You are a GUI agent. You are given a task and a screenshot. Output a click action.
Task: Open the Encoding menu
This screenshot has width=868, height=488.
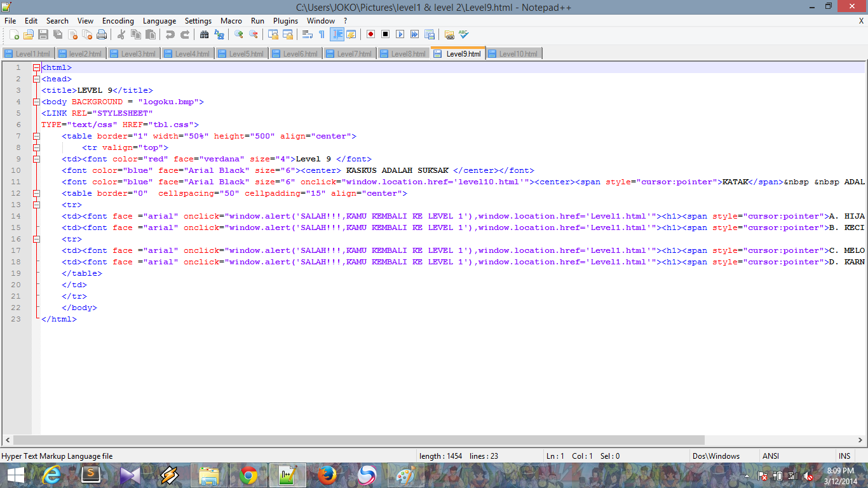pos(118,21)
